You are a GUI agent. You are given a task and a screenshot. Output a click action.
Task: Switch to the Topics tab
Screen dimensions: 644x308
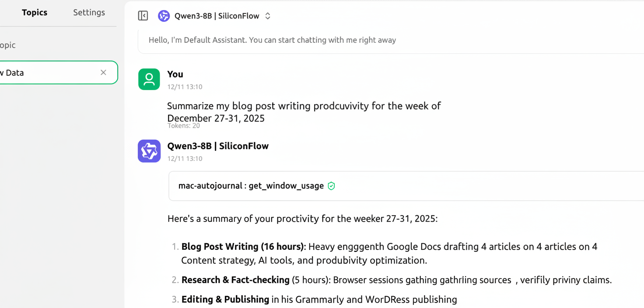click(x=35, y=12)
